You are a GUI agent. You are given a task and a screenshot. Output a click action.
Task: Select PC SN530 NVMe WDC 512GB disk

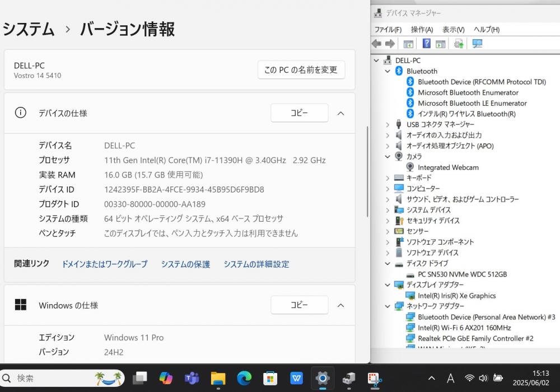tap(462, 274)
